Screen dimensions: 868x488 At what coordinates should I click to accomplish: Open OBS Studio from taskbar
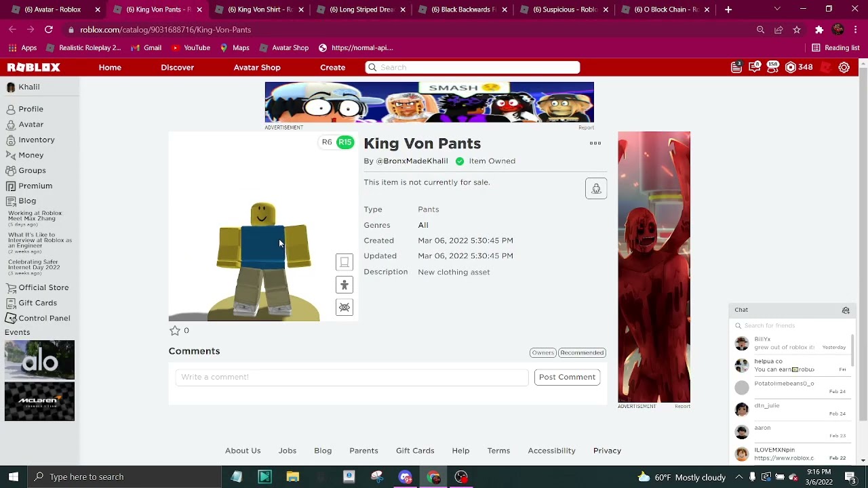pos(462,476)
